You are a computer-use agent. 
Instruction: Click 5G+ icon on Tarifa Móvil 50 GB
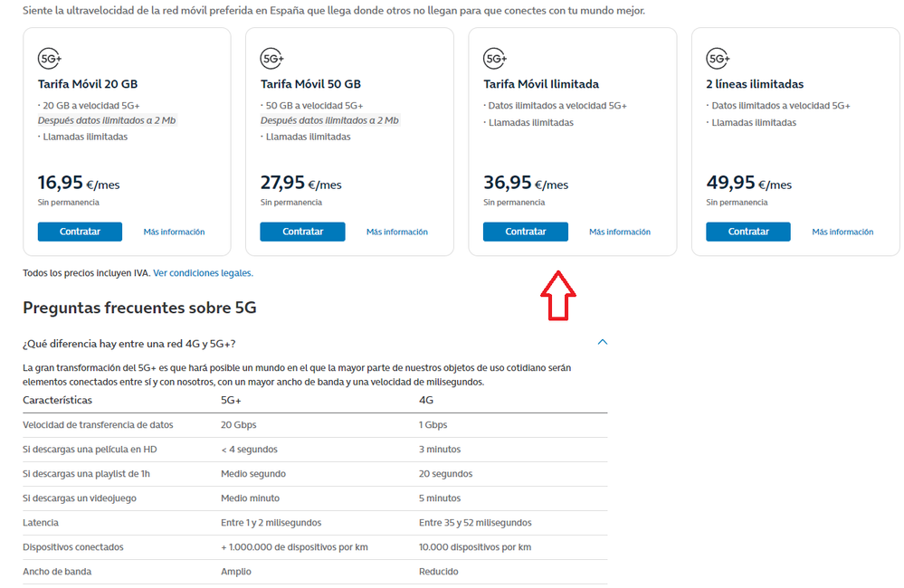tap(272, 59)
